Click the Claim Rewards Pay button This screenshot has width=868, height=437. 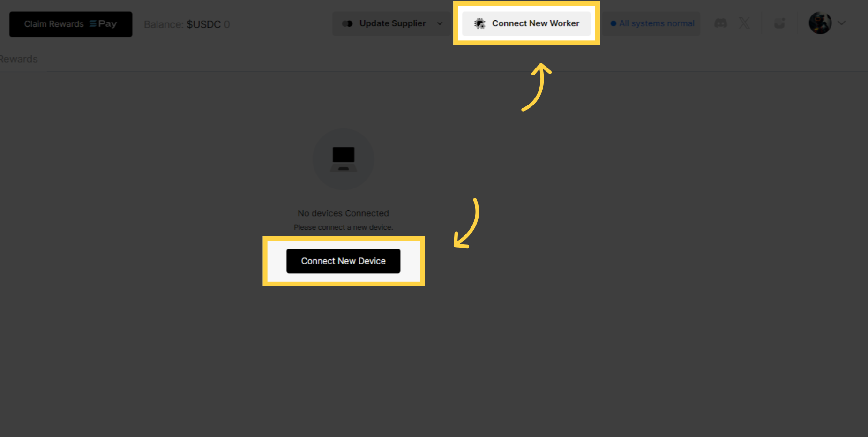click(71, 24)
